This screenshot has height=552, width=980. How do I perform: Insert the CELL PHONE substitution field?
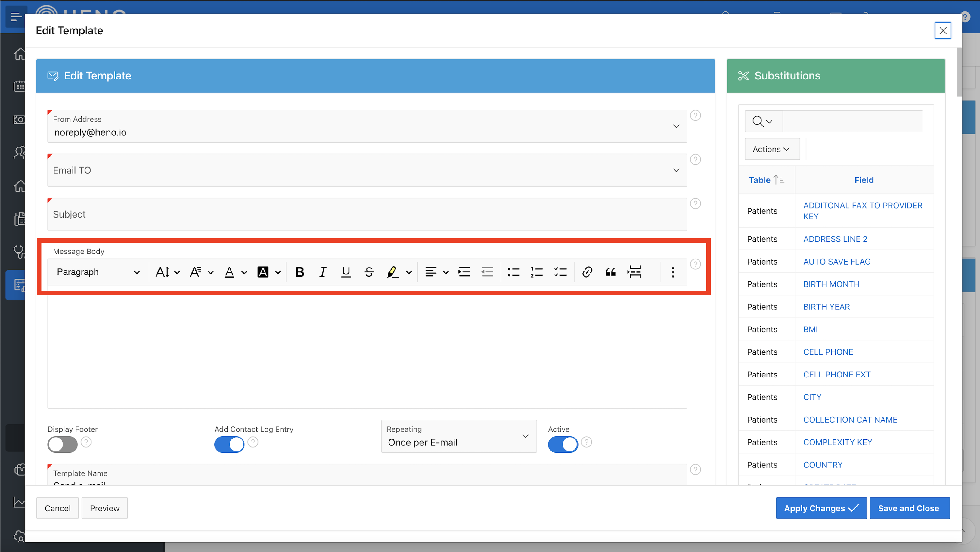pos(828,352)
